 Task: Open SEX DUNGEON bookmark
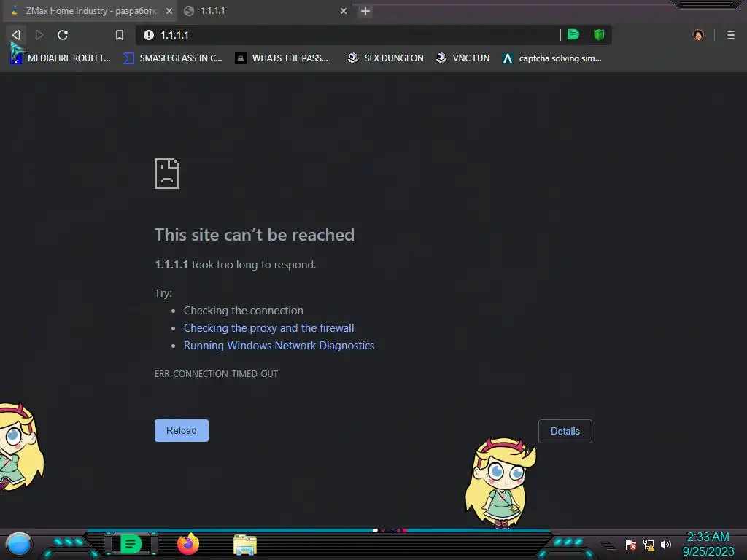tap(386, 58)
